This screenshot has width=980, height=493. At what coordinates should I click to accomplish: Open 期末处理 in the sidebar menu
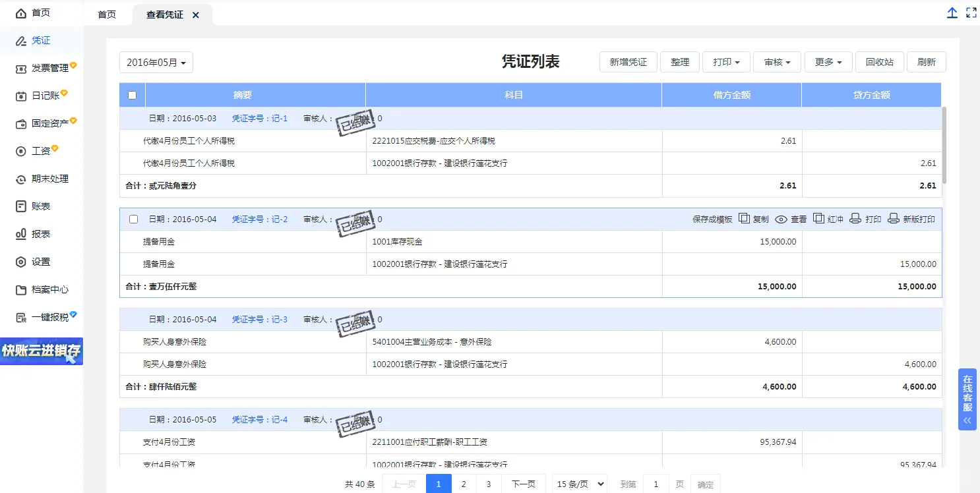[50, 179]
